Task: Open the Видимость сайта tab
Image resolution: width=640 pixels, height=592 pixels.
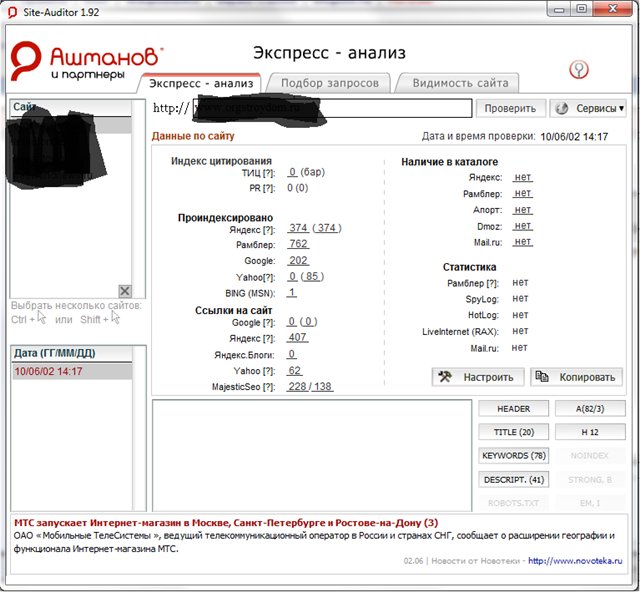Action: point(460,83)
